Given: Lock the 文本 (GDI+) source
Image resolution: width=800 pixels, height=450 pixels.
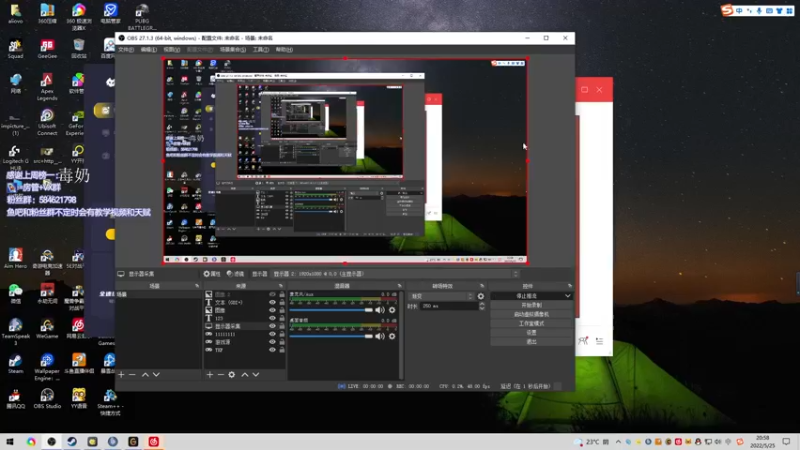Looking at the screenshot, I should click(x=282, y=302).
